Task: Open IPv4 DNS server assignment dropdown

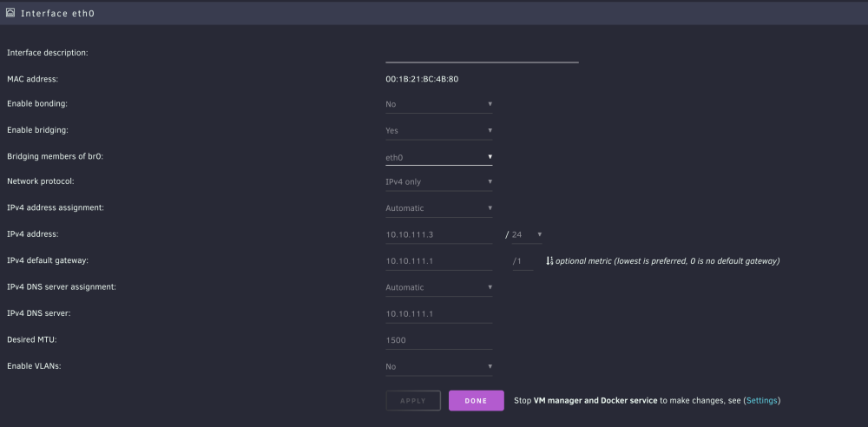Action: point(439,287)
